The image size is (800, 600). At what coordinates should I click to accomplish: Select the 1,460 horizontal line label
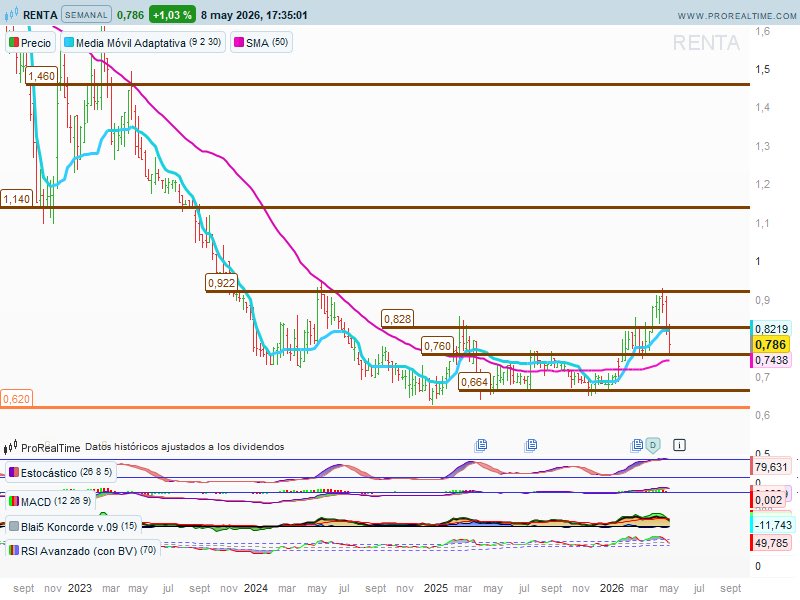pyautogui.click(x=41, y=76)
